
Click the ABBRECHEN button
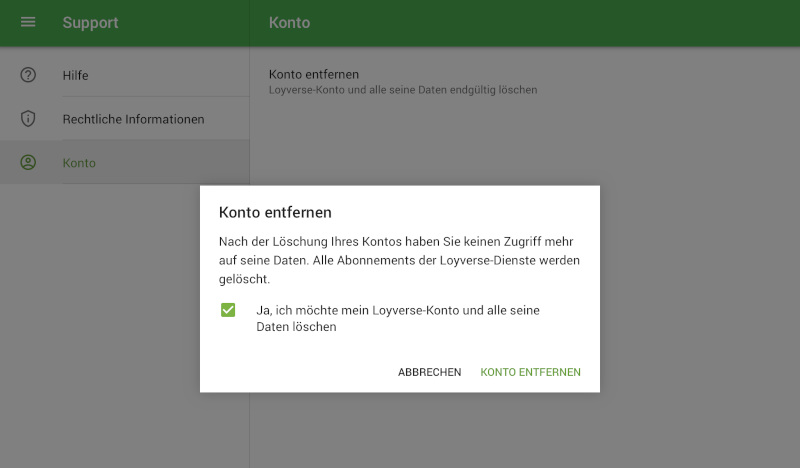point(430,372)
